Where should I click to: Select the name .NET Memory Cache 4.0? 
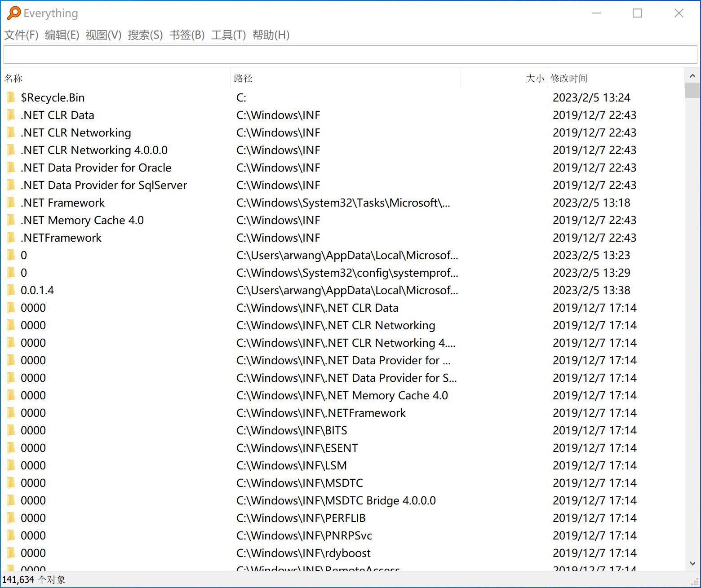[82, 220]
